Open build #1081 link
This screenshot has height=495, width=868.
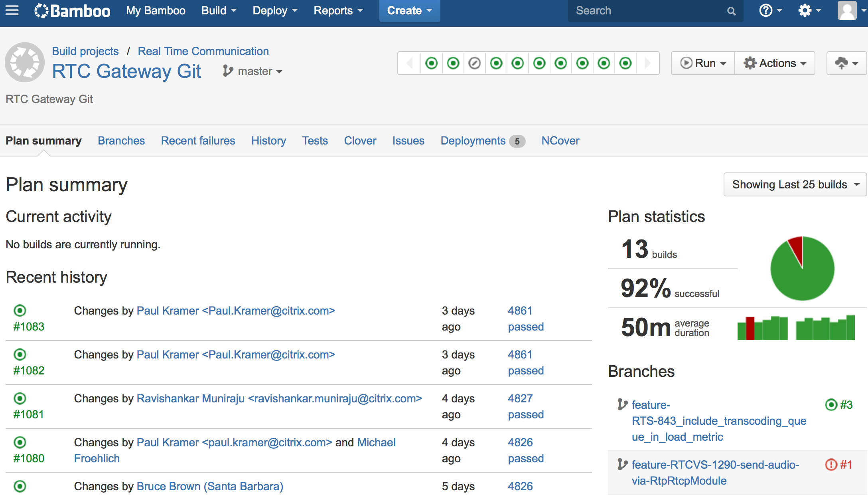29,414
